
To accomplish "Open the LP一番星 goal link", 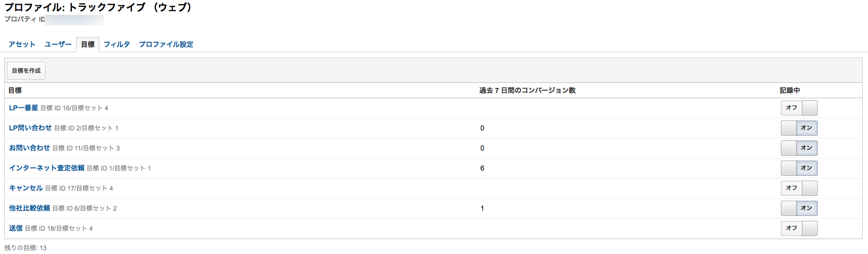I will [x=23, y=108].
